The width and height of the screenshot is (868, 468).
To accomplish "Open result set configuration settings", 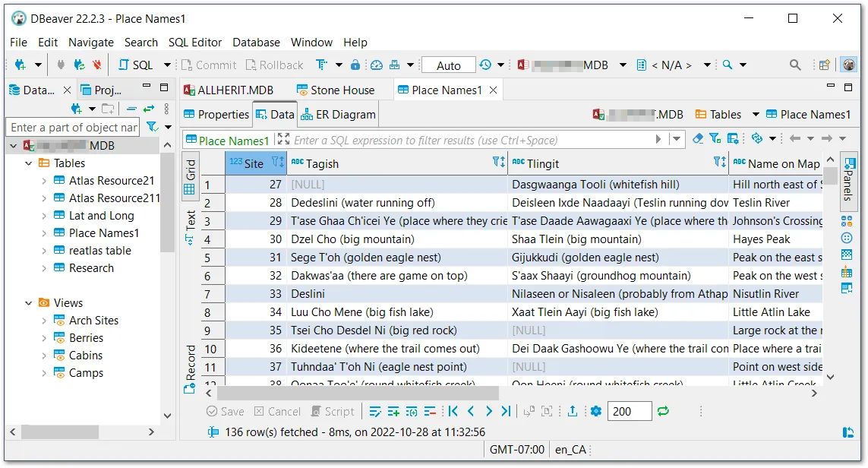I will point(595,411).
